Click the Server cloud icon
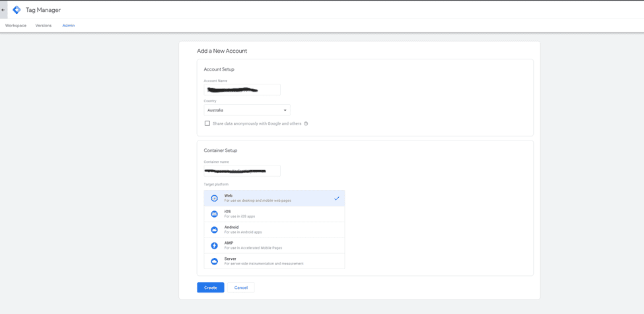 point(214,261)
